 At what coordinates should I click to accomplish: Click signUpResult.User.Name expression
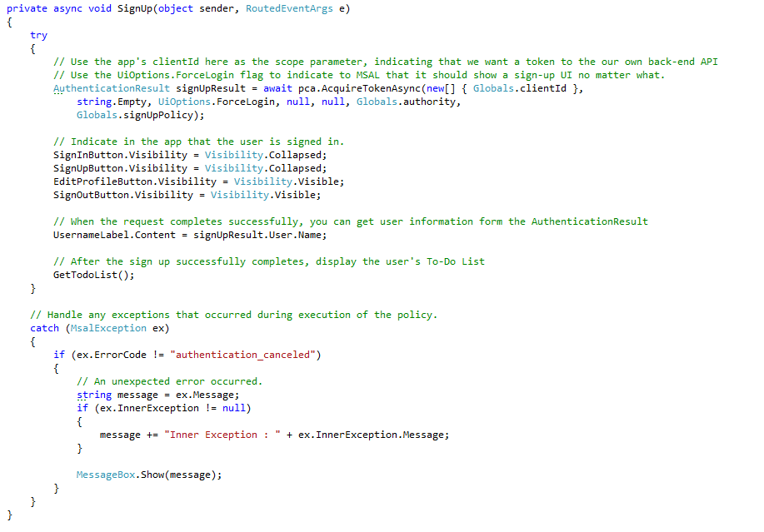[258, 235]
